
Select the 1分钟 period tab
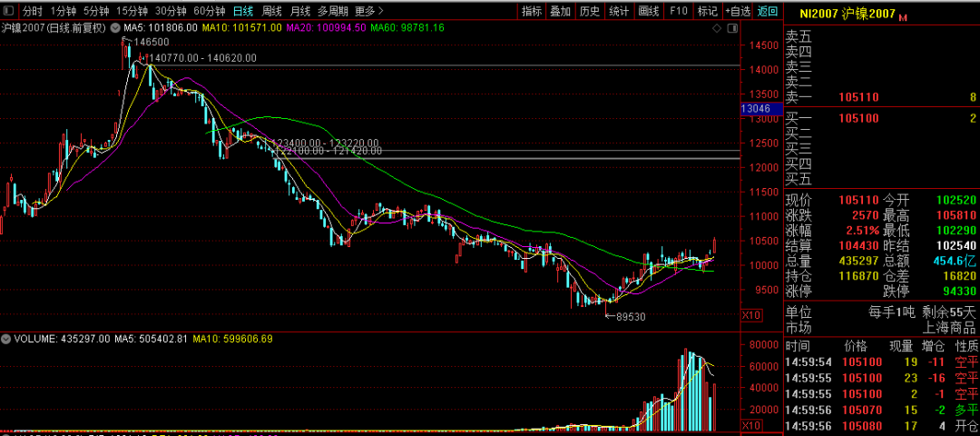coord(64,11)
